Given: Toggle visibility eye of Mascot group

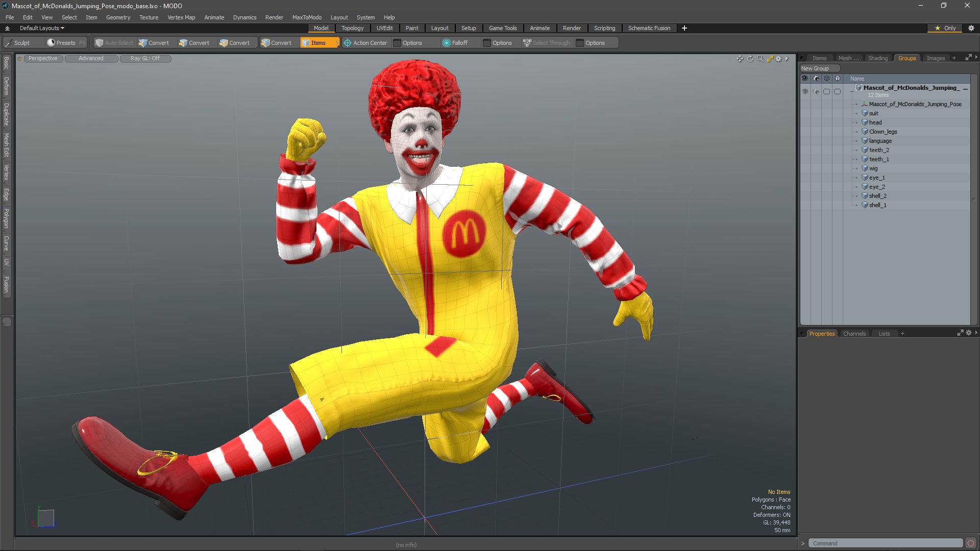Looking at the screenshot, I should 805,91.
